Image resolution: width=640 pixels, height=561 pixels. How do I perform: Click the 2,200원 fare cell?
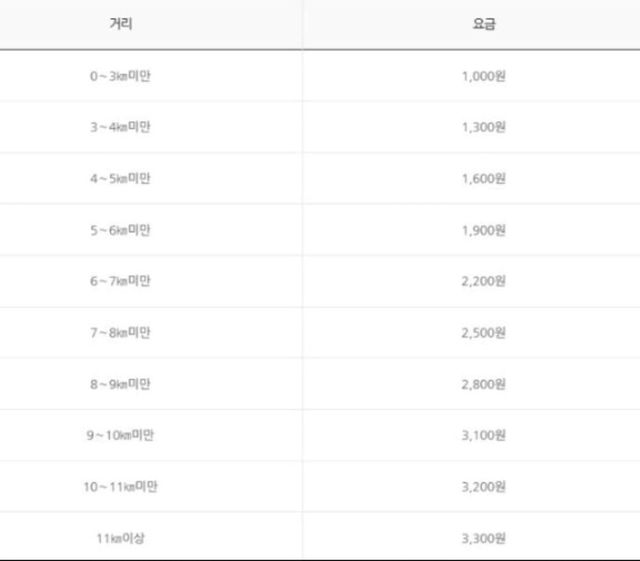(483, 281)
